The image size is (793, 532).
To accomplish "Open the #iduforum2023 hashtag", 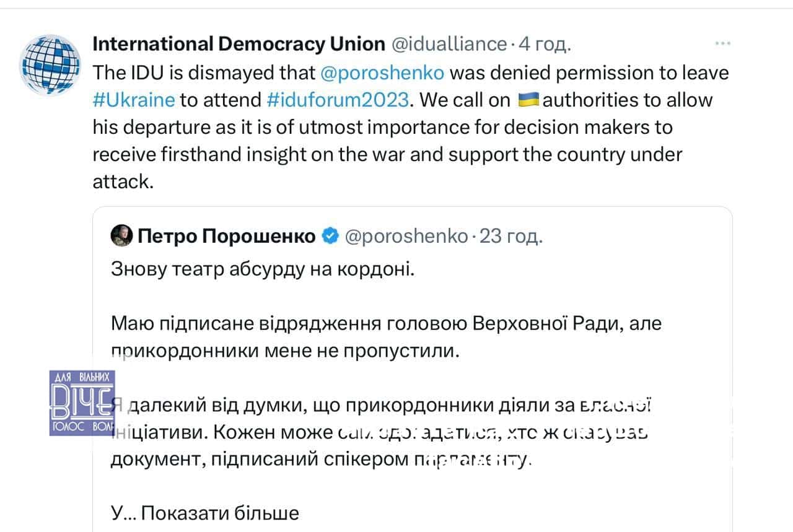I will tap(339, 100).
